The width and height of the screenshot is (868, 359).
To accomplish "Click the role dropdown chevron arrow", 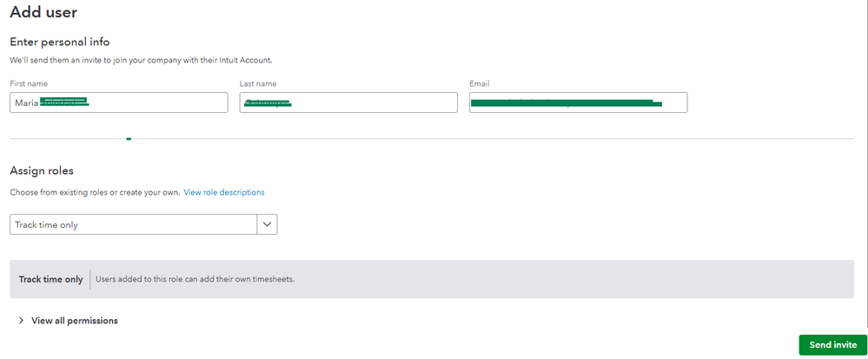I will point(268,224).
